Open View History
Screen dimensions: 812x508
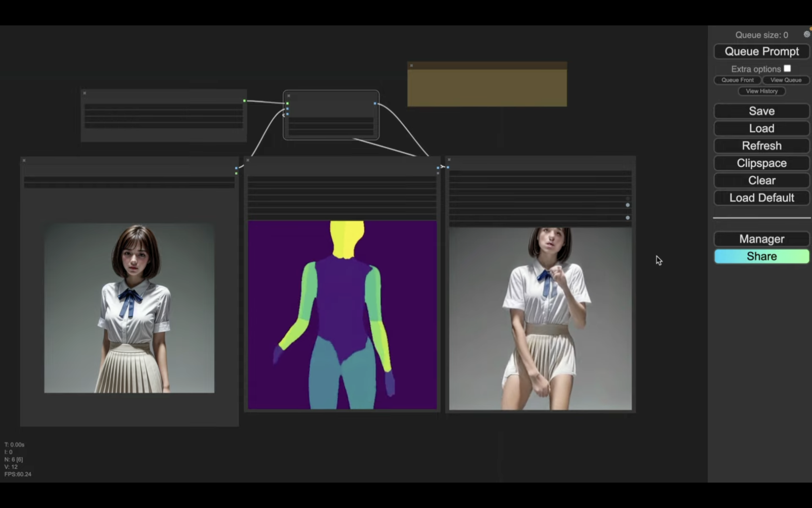point(761,91)
